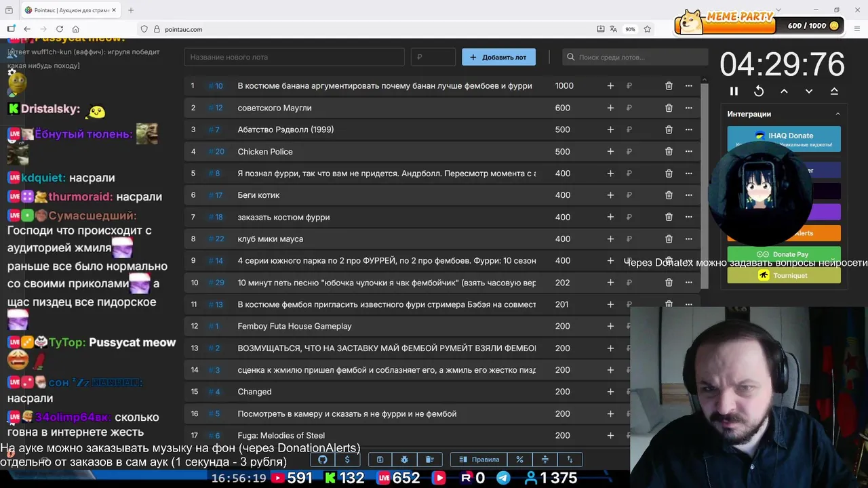Screen dimensions: 868x488
Task: Click the percent icon in toolbar
Action: click(x=519, y=460)
